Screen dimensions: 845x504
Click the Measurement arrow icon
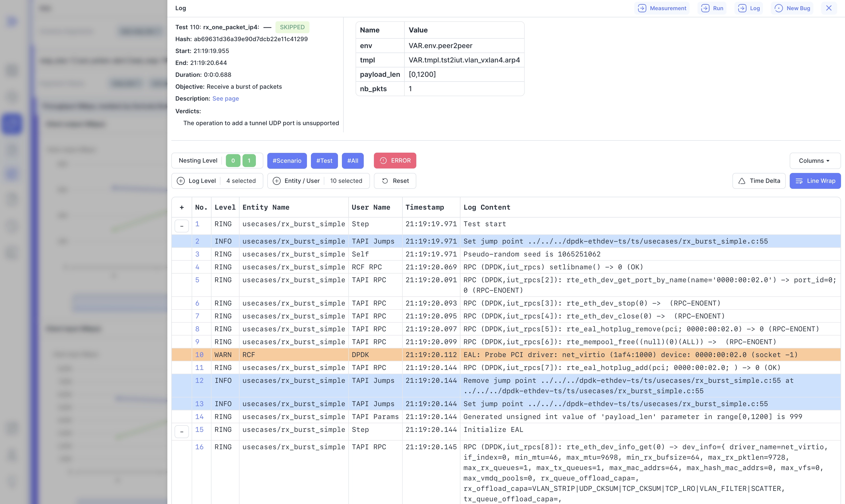(x=642, y=8)
